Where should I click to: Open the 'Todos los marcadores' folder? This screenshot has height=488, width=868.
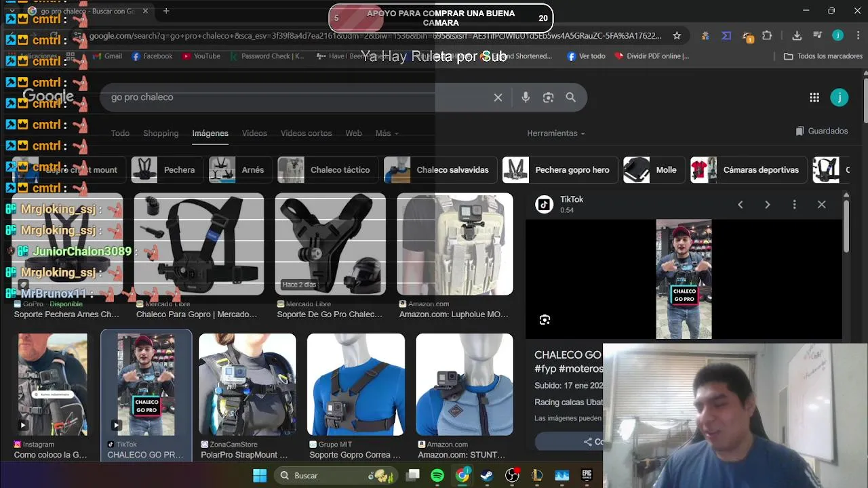pos(823,56)
